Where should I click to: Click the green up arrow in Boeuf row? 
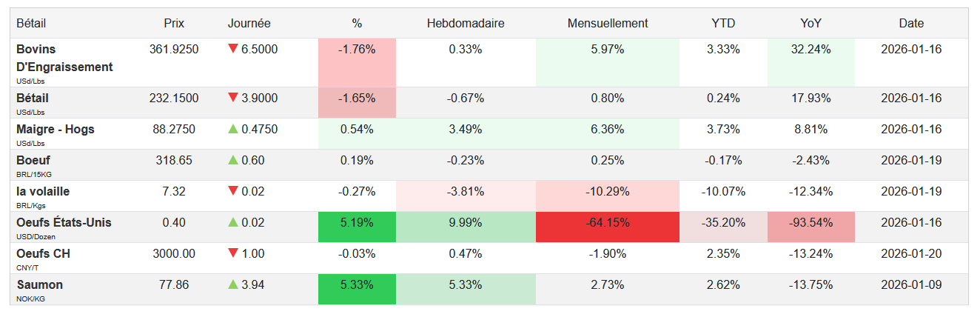(x=233, y=160)
